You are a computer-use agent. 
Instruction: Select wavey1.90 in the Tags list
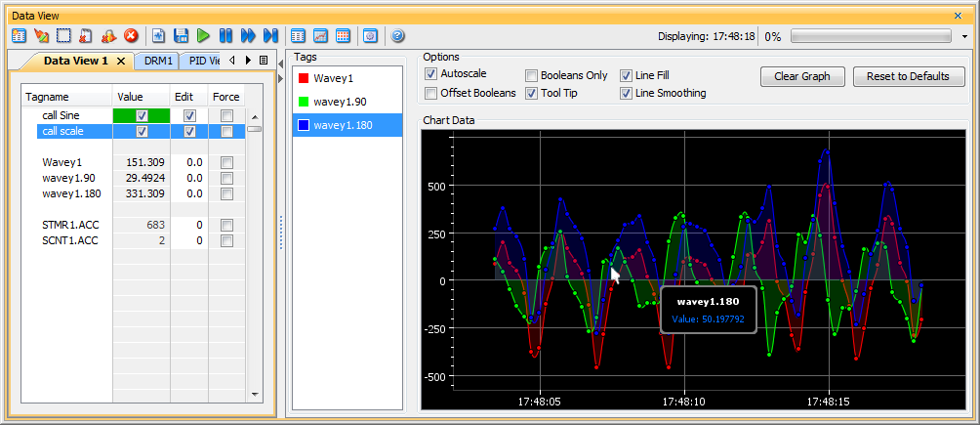341,102
